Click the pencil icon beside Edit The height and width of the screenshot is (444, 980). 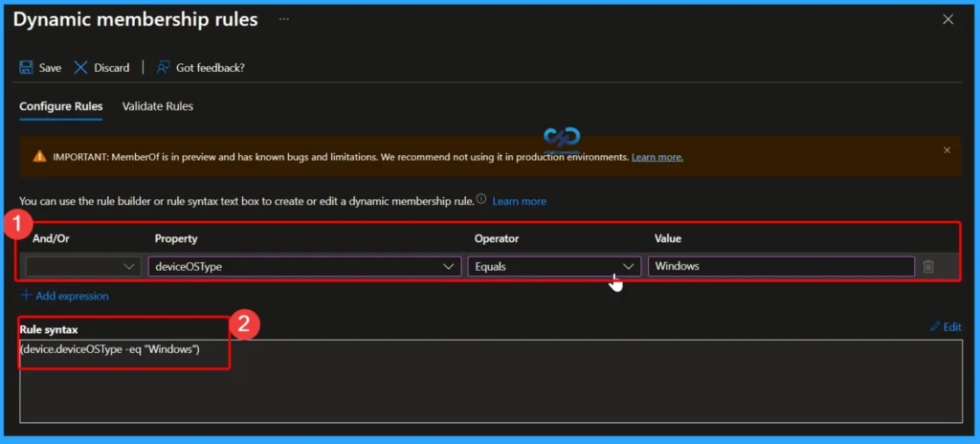[935, 326]
